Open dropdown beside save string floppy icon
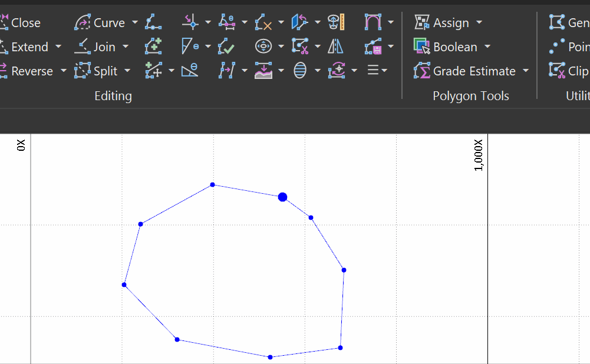 tap(391, 47)
